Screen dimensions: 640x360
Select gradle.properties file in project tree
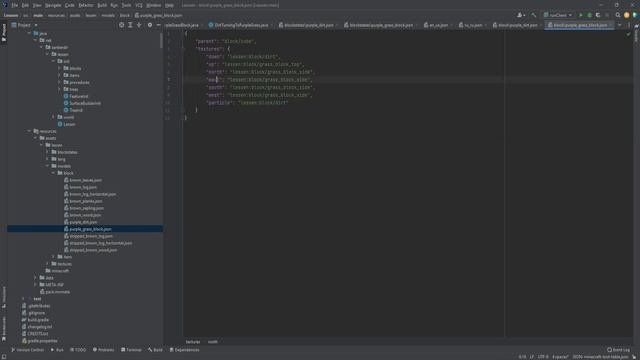pos(42,340)
